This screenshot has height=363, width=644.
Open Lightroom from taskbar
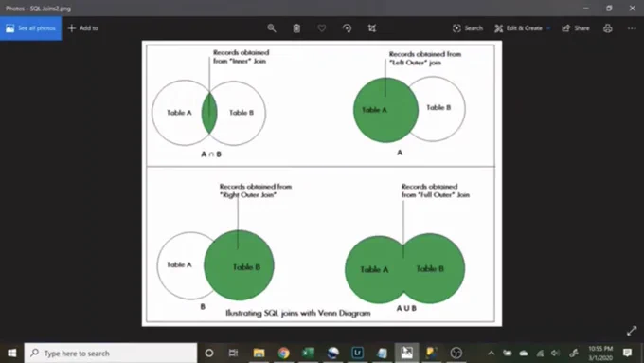point(357,353)
